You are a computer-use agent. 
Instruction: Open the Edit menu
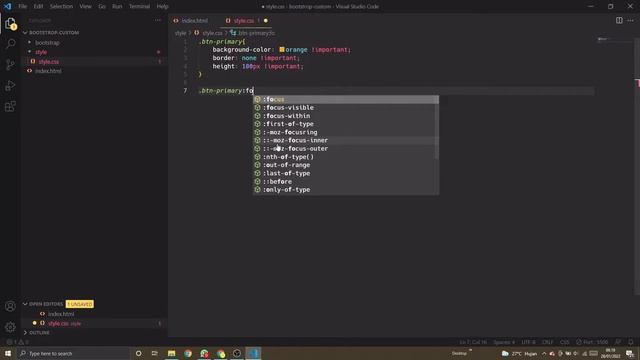[x=38, y=7]
